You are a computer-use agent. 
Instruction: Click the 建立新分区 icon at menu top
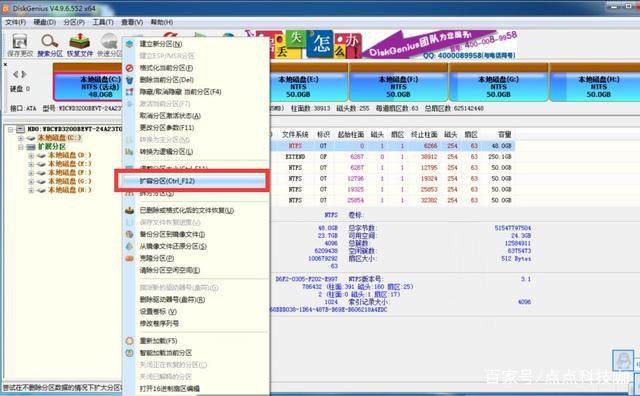coord(129,44)
